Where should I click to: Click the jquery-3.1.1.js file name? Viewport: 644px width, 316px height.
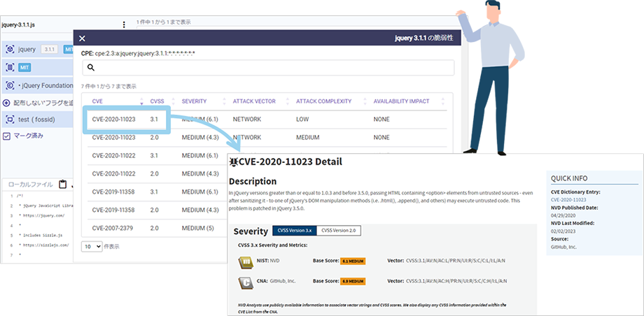pos(18,25)
